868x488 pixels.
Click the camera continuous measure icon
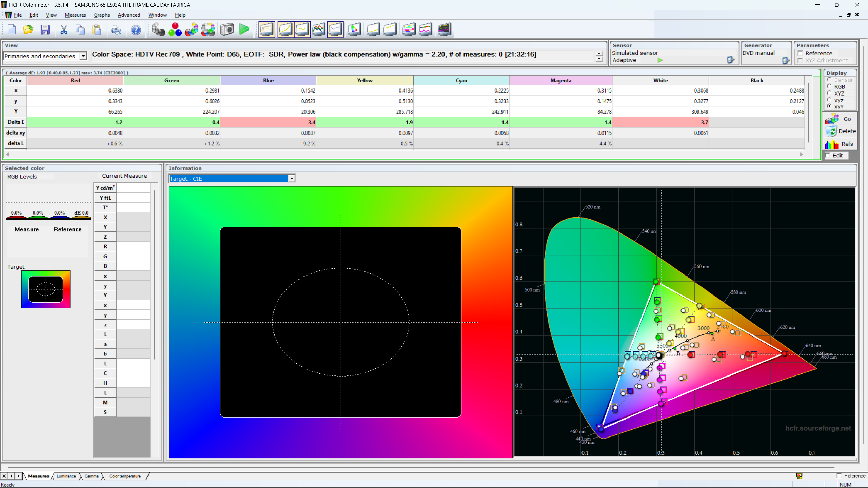(227, 29)
